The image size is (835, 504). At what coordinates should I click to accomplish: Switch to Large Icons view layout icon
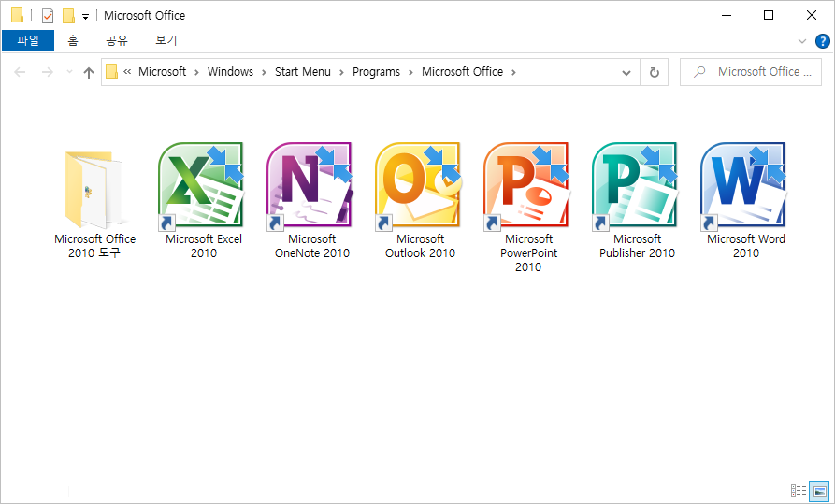coord(820,491)
